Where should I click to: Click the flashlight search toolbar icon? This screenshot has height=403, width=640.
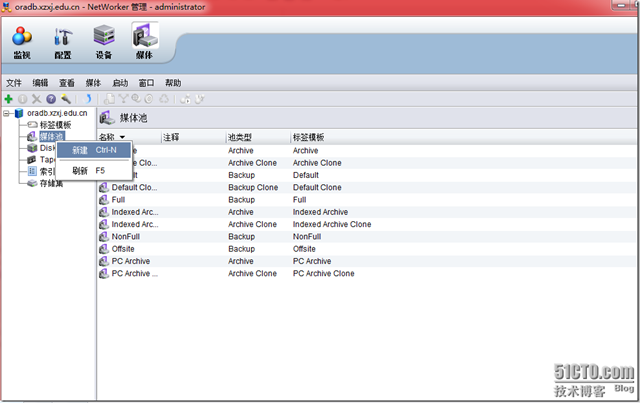click(66, 99)
